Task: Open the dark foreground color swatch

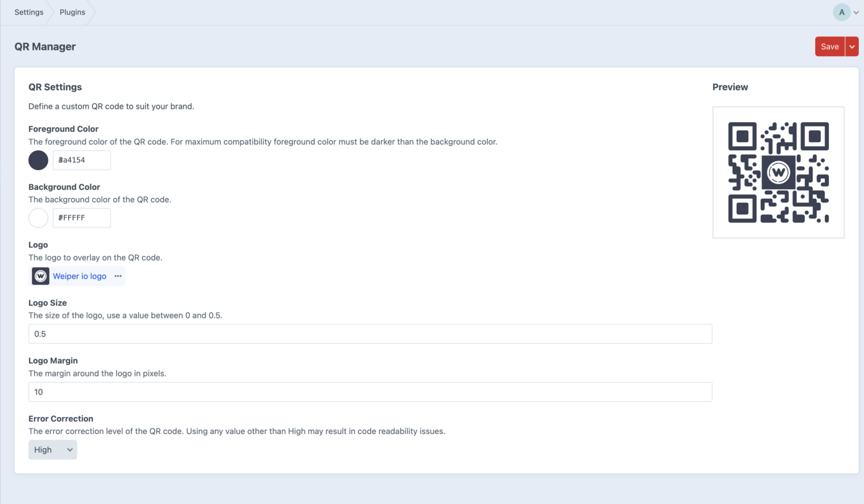Action: tap(38, 160)
